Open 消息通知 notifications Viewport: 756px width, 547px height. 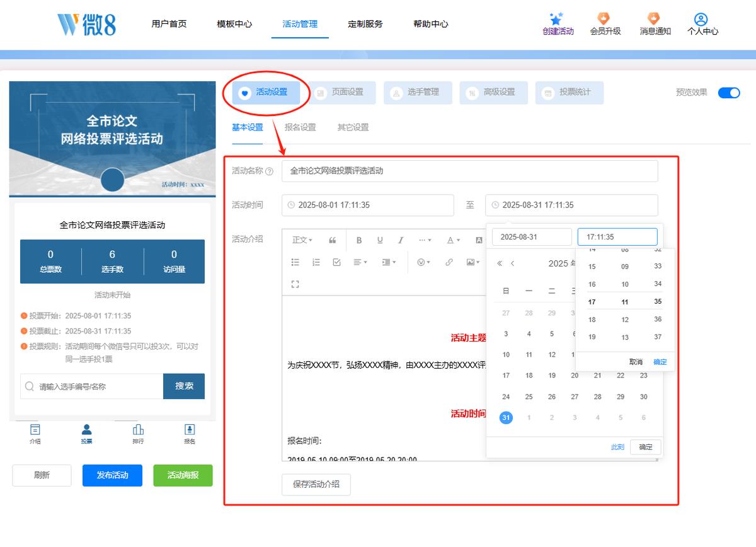point(655,25)
